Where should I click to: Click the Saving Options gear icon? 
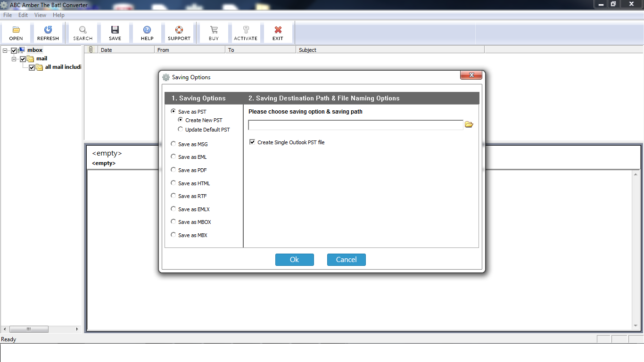click(x=165, y=77)
